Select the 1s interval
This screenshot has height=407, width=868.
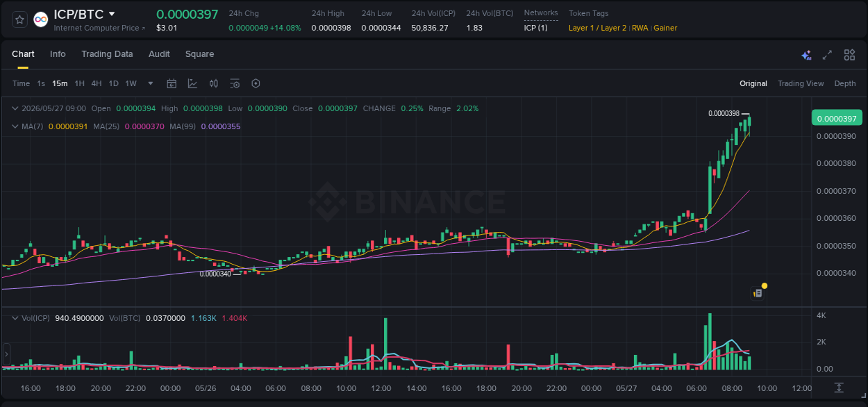click(x=41, y=83)
